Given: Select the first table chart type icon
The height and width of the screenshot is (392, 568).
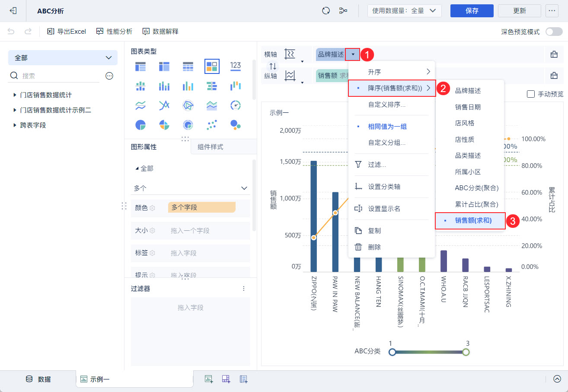Looking at the screenshot, I should [x=140, y=66].
